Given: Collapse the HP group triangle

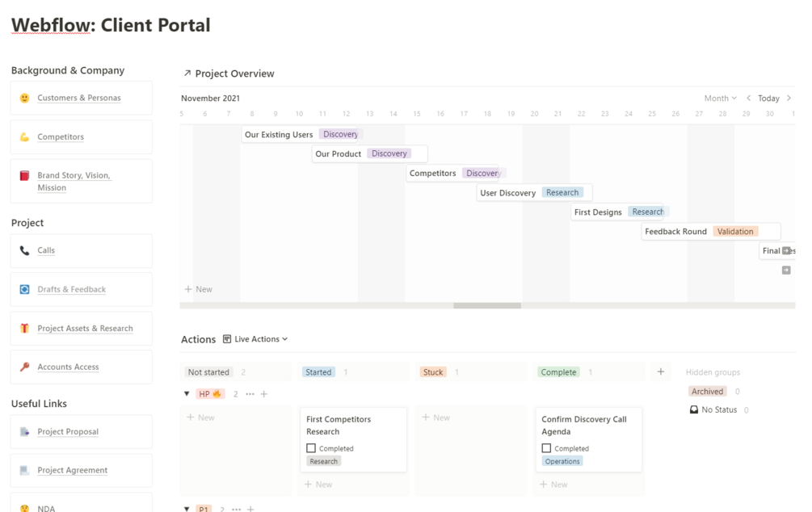Looking at the screenshot, I should [187, 394].
